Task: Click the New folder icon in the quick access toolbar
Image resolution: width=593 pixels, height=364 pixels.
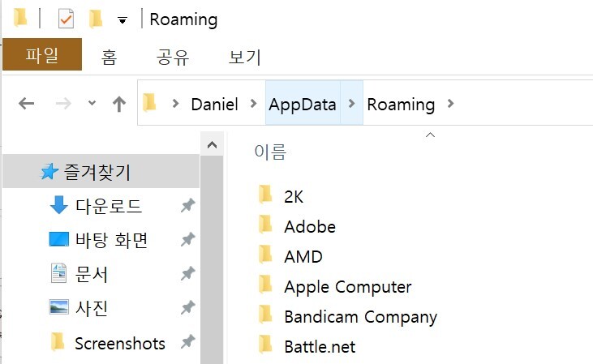Action: click(96, 19)
